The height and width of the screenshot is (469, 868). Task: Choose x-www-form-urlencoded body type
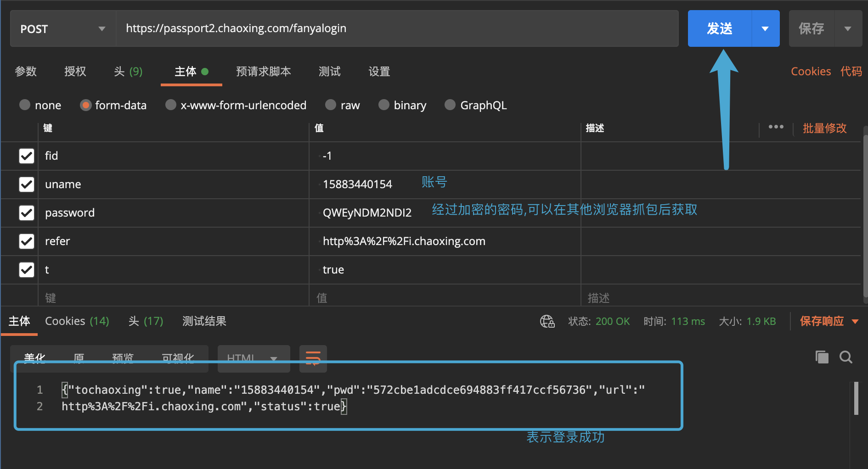pyautogui.click(x=171, y=105)
